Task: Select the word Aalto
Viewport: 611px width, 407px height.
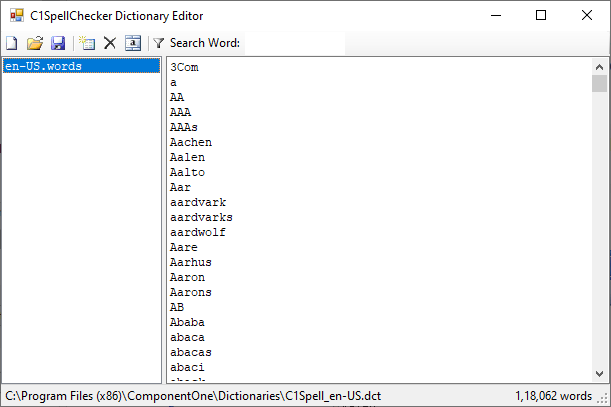Action: click(x=187, y=172)
